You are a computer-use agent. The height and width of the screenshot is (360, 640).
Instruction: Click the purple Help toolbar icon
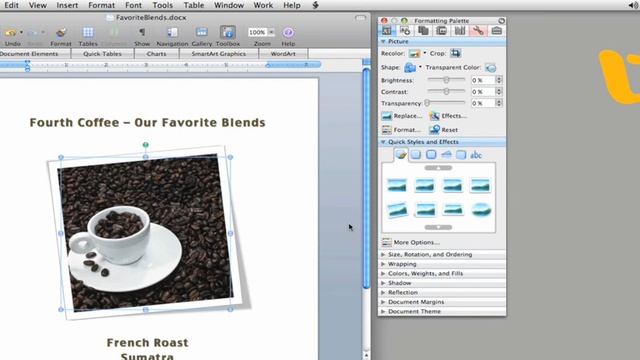click(x=288, y=32)
